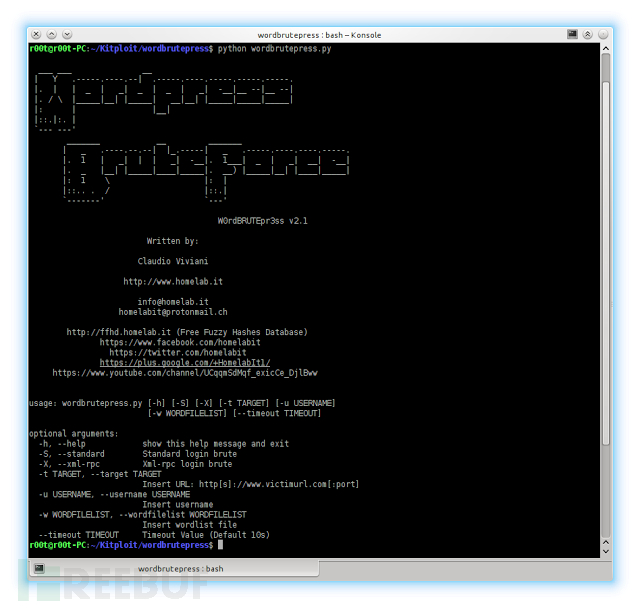Click the 'Timeout Value (Default 10s)' text

(x=206, y=535)
